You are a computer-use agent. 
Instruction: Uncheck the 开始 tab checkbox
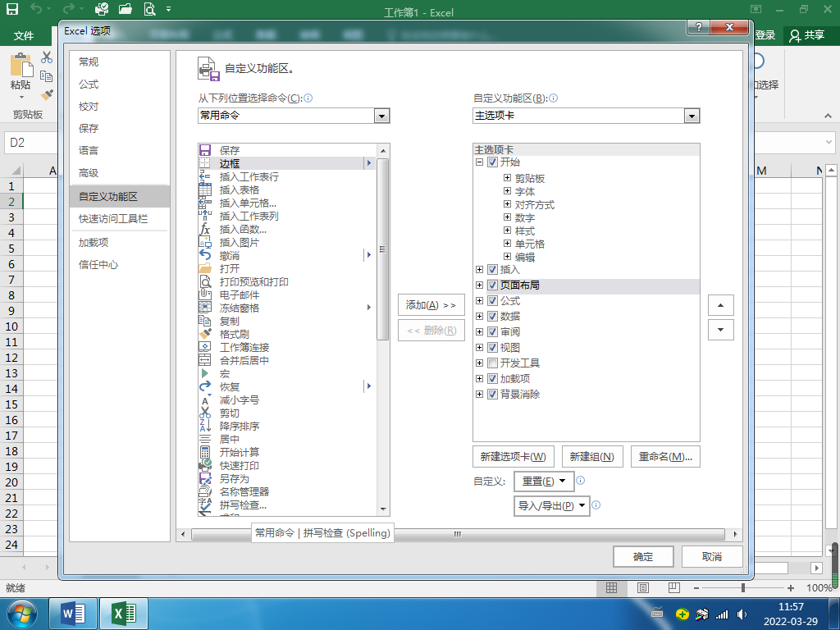(x=493, y=162)
